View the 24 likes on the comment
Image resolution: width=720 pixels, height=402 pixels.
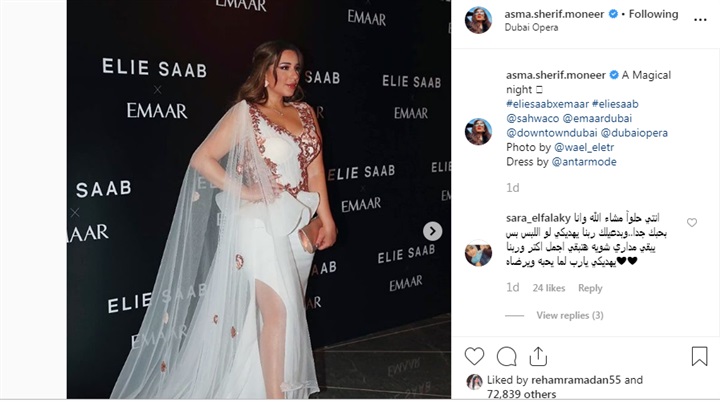click(549, 288)
